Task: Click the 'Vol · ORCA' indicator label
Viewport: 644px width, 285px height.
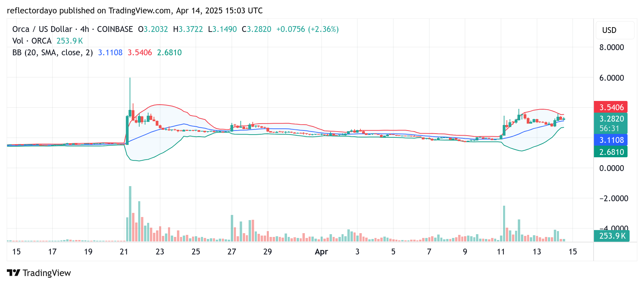Action: pyautogui.click(x=32, y=41)
